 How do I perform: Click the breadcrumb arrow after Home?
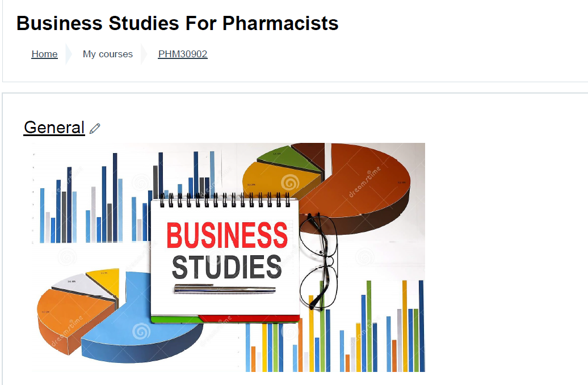[68, 54]
